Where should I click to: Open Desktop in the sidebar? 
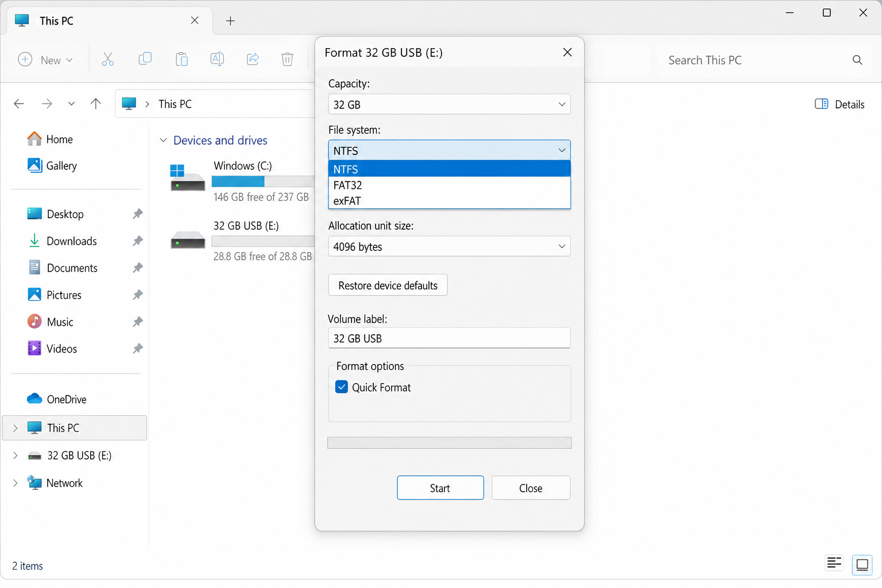pyautogui.click(x=56, y=214)
